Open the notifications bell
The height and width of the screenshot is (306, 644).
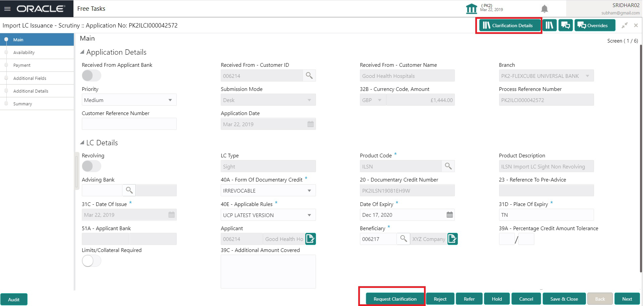(x=544, y=9)
